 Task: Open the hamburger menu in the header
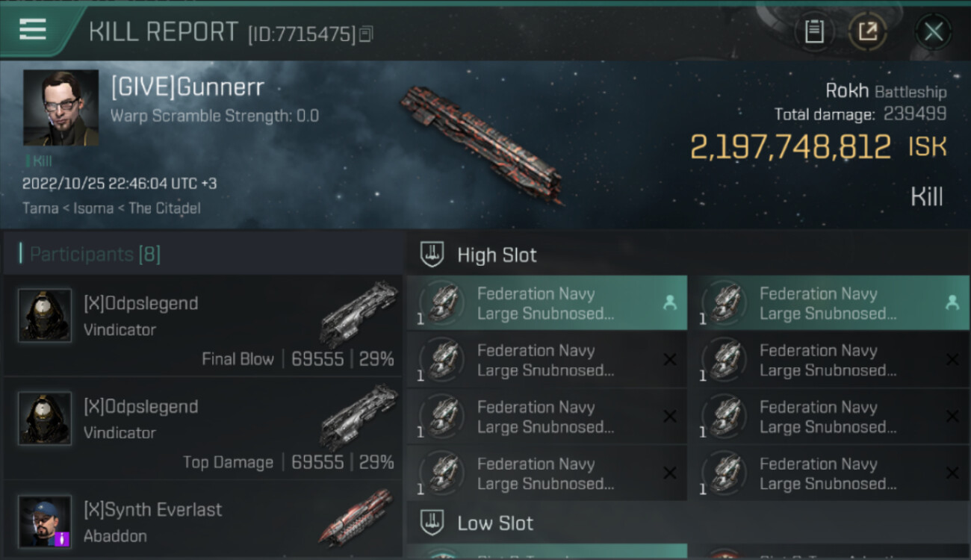click(x=33, y=30)
